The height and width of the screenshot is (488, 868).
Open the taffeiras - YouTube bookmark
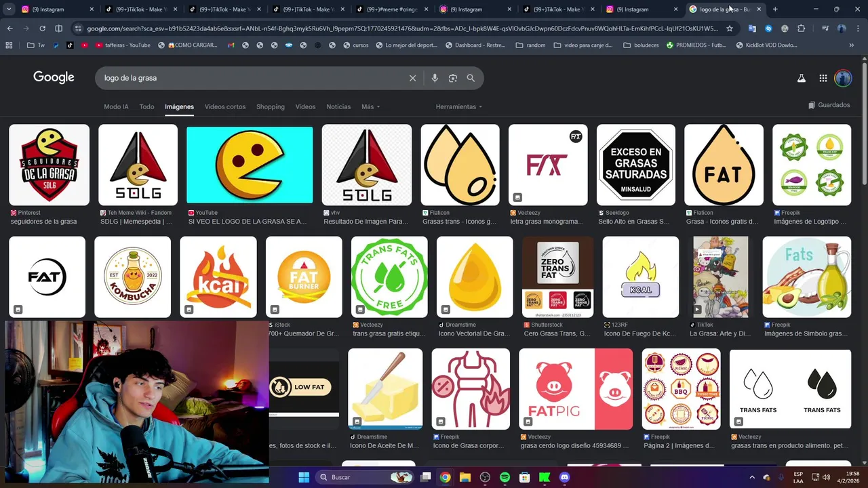123,45
